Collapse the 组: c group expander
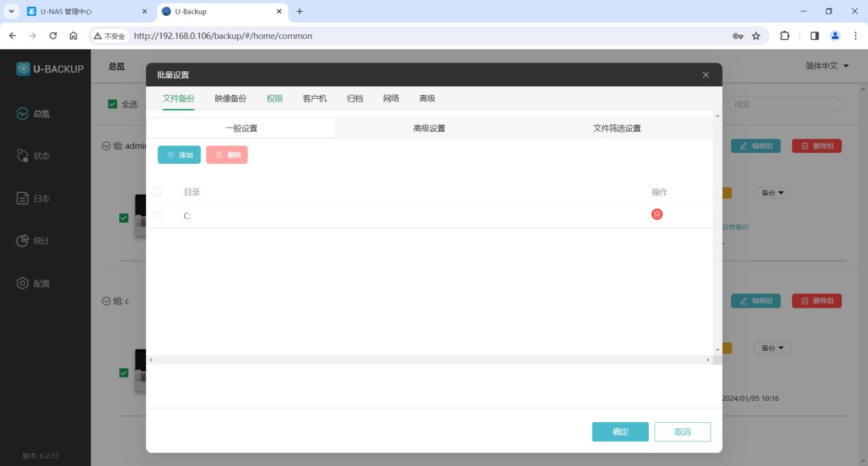The image size is (868, 466). pyautogui.click(x=106, y=301)
